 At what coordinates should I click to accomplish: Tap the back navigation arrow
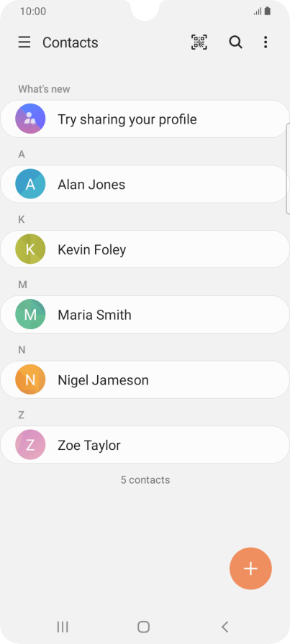tap(225, 627)
